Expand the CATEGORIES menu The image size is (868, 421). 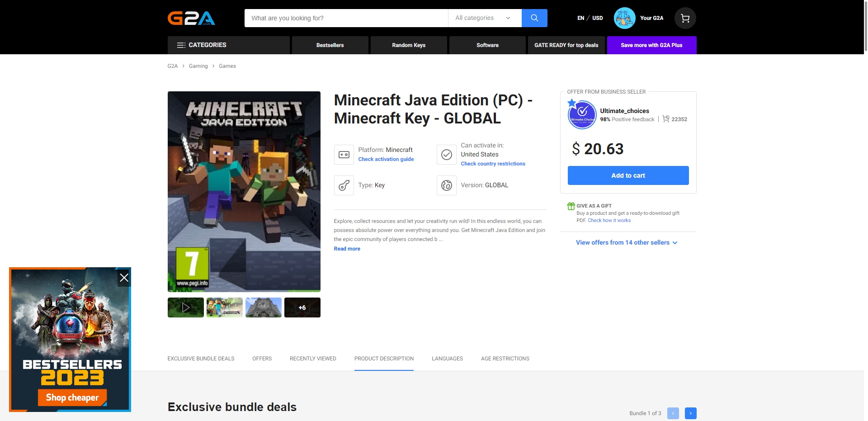[229, 45]
